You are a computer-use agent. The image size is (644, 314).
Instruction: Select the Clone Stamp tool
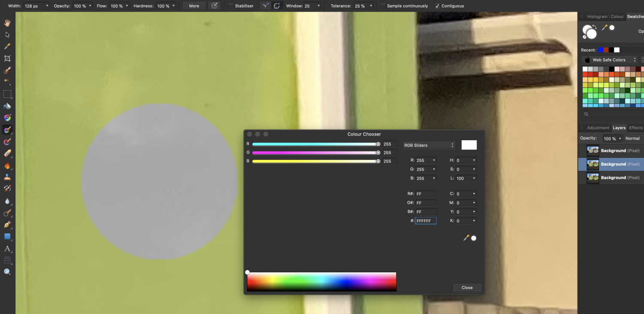point(7,176)
